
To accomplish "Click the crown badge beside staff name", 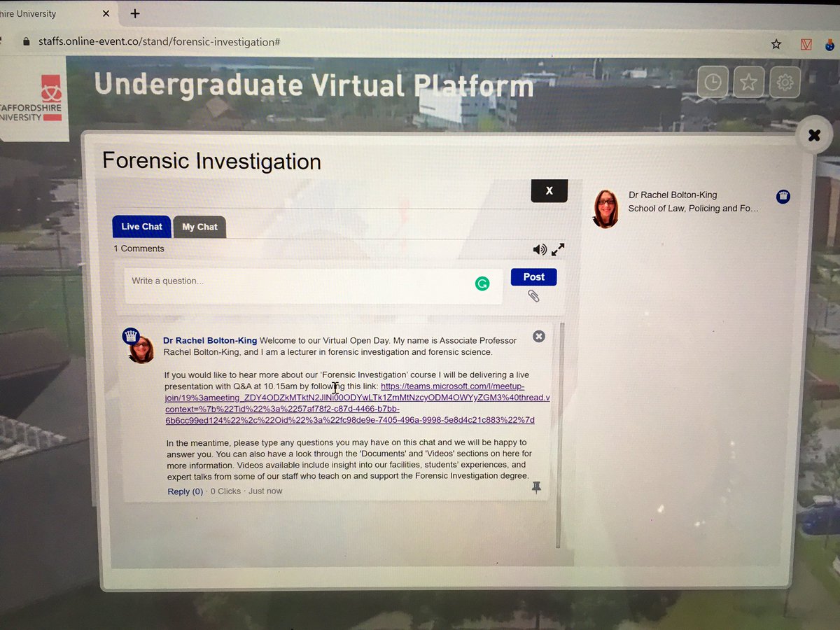I will (x=783, y=197).
